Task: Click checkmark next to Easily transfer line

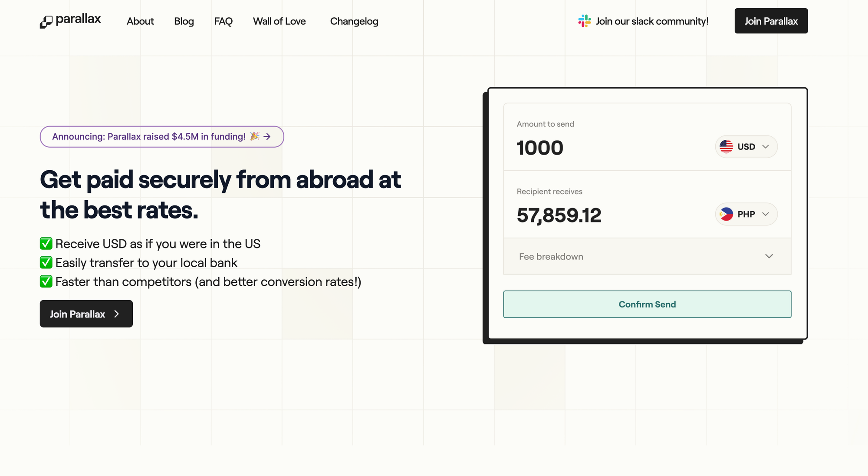Action: click(x=46, y=263)
